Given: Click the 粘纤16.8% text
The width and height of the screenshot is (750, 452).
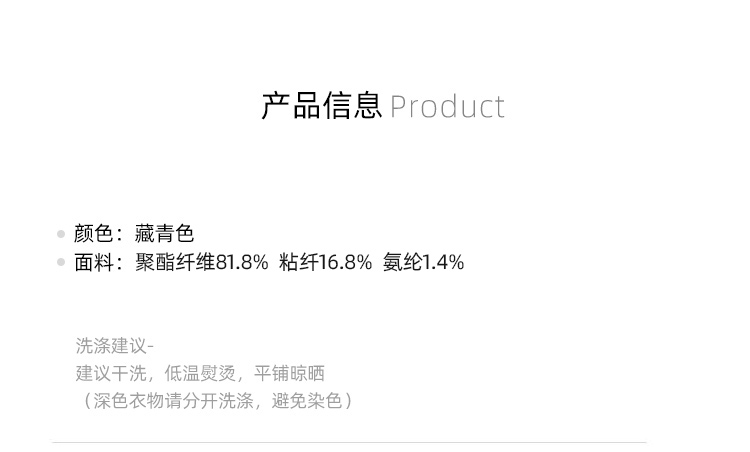Looking at the screenshot, I should [325, 263].
